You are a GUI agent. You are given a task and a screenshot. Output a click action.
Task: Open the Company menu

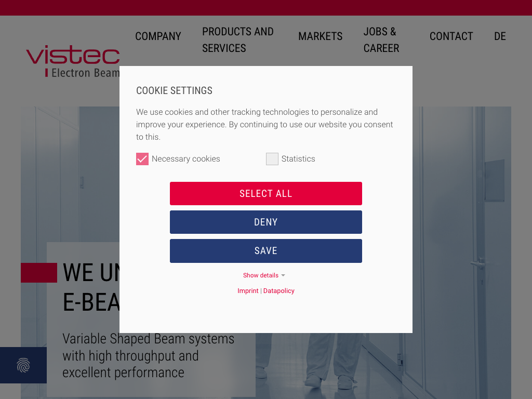(x=158, y=36)
